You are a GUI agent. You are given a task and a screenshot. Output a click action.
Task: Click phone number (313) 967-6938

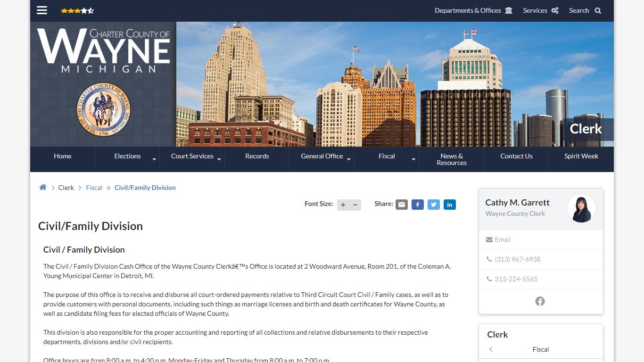click(518, 259)
